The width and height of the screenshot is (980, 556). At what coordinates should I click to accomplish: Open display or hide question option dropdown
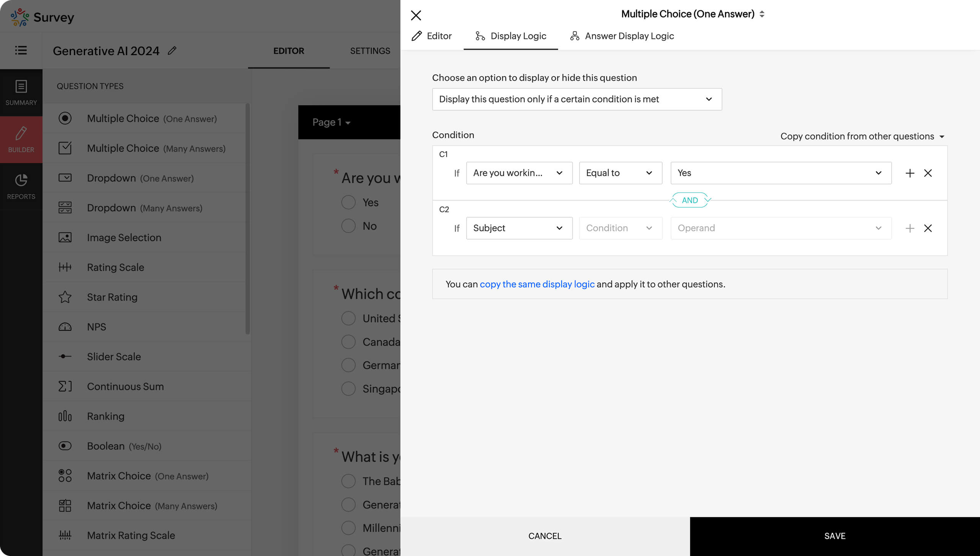pos(577,99)
